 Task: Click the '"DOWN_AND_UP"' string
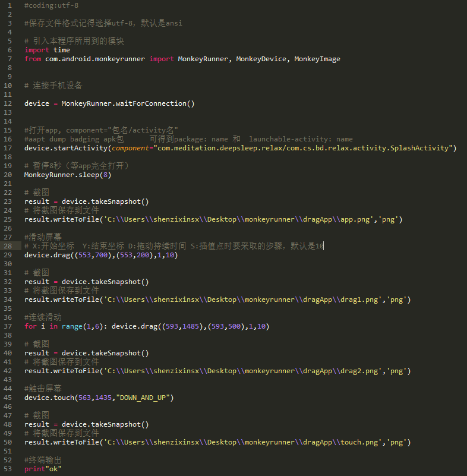click(x=143, y=398)
